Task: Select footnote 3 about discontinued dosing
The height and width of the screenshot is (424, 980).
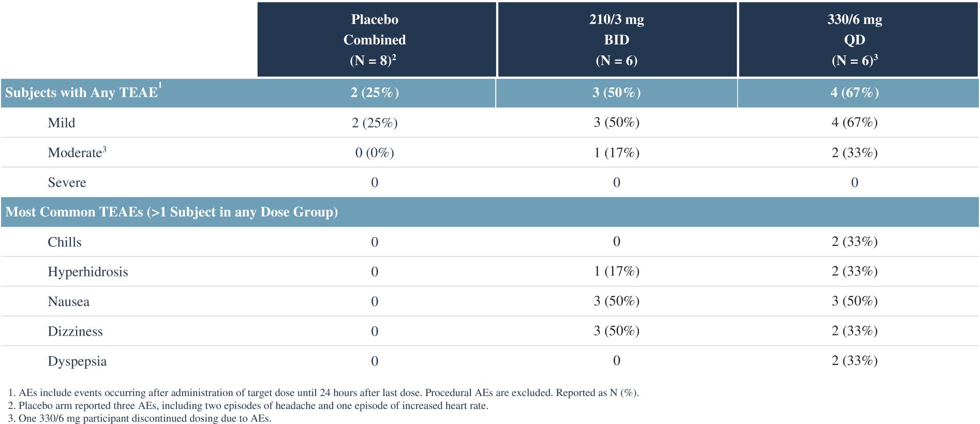Action: point(140,418)
